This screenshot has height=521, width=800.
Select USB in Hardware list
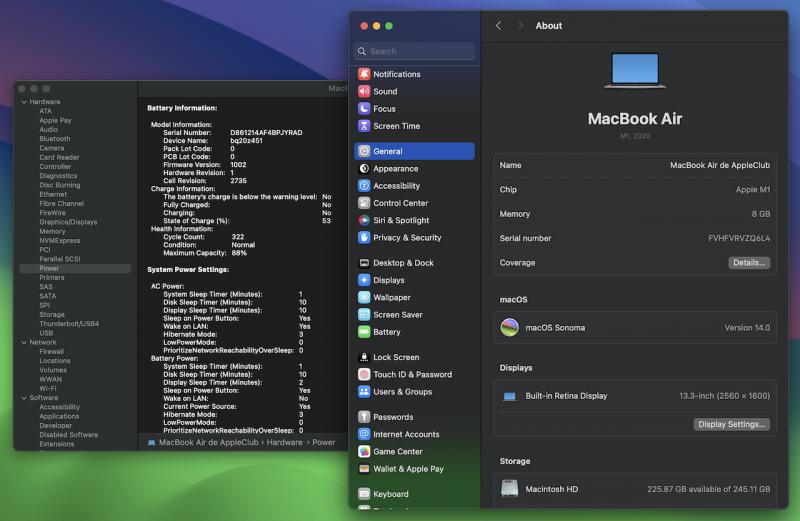(46, 333)
